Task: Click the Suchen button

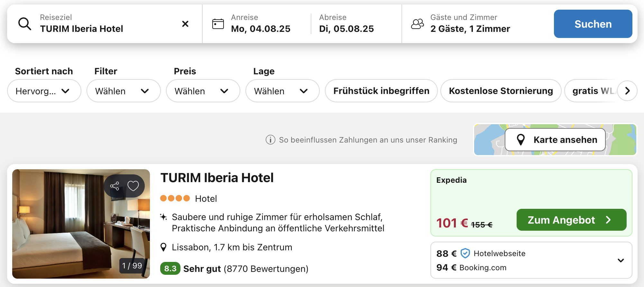Action: 593,24
